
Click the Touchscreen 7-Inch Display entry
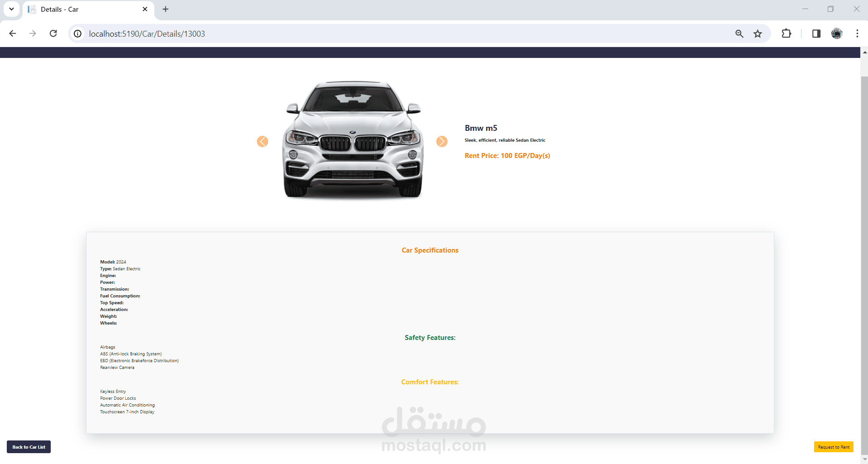[x=127, y=412]
